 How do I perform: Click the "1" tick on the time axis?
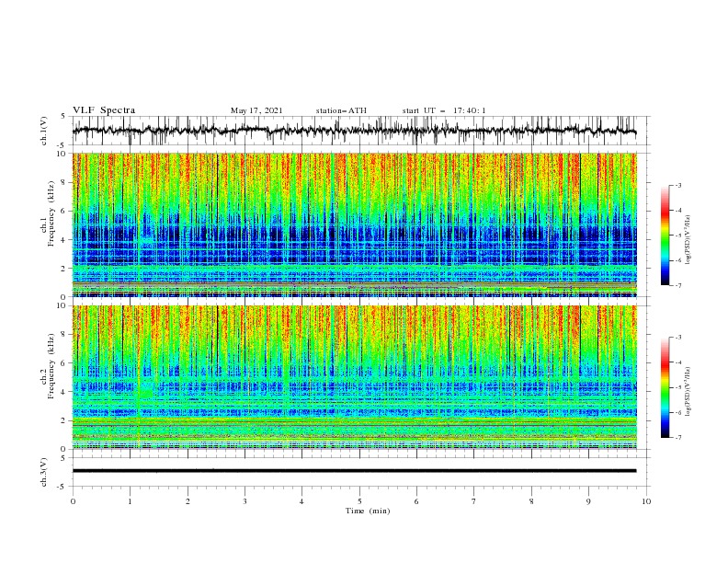pos(130,501)
